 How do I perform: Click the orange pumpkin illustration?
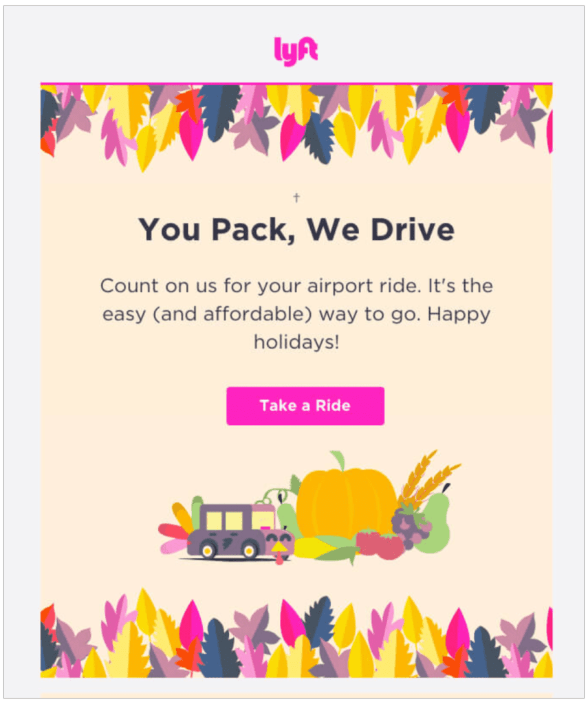pos(346,501)
